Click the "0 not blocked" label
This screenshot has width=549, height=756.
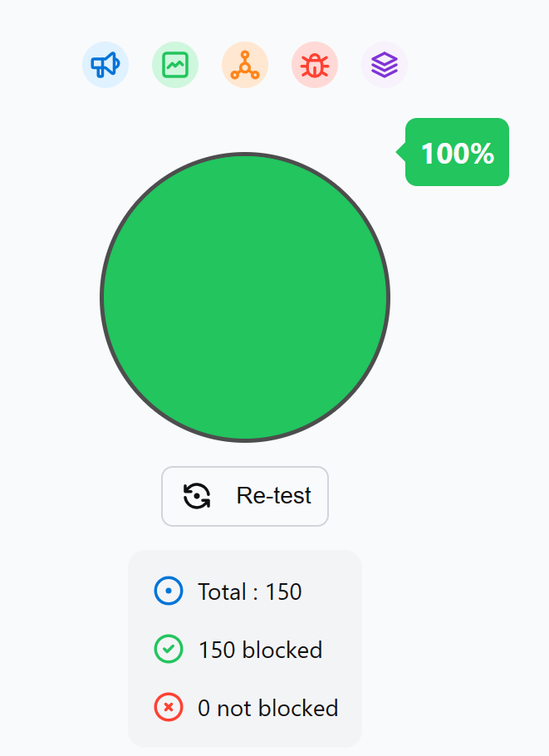click(267, 709)
